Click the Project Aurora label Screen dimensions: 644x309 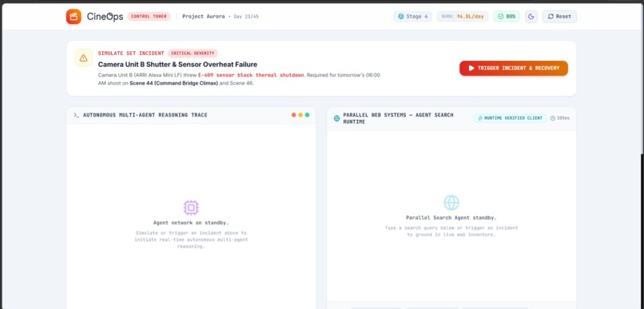click(203, 17)
